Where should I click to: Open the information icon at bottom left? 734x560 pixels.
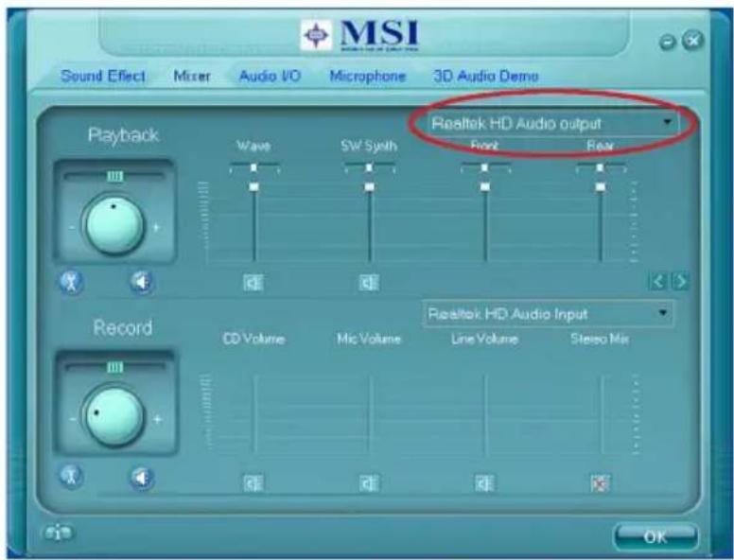(58, 533)
